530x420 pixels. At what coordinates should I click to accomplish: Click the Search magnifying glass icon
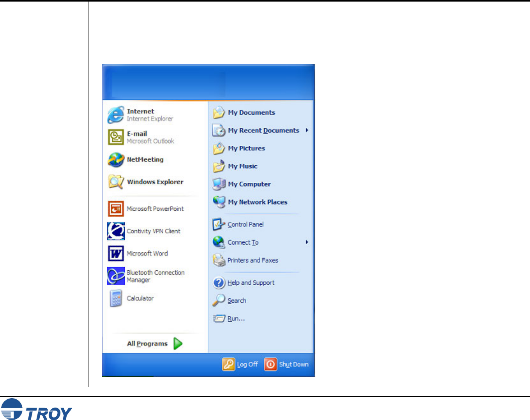219,300
